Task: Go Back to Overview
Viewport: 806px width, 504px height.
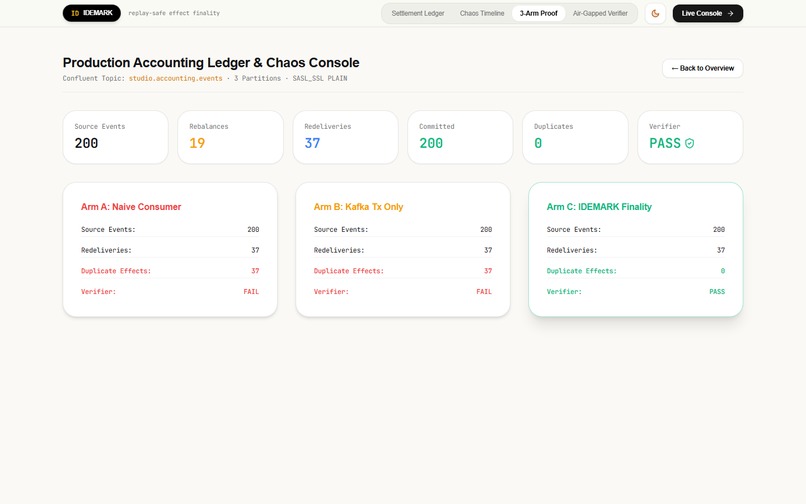Action: coord(702,68)
